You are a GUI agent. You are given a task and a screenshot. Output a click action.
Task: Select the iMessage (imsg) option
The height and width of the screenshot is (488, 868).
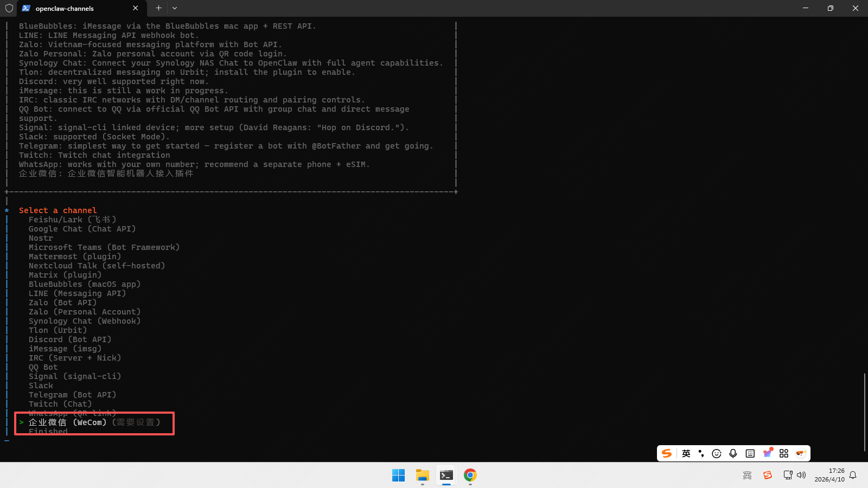[65, 349]
